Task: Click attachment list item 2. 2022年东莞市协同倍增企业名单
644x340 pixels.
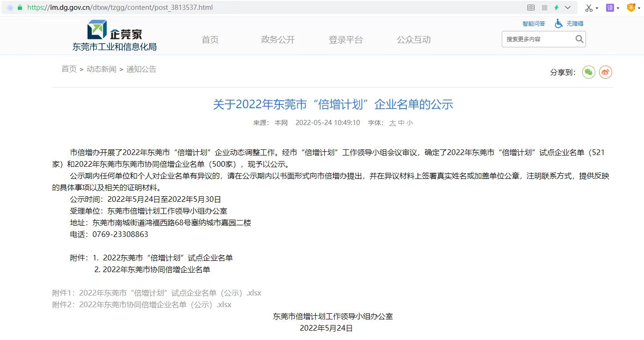Action: pos(152,270)
